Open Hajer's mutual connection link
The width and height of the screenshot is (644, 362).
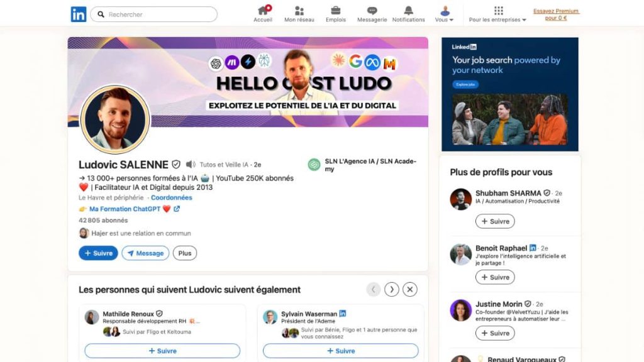pos(141,233)
